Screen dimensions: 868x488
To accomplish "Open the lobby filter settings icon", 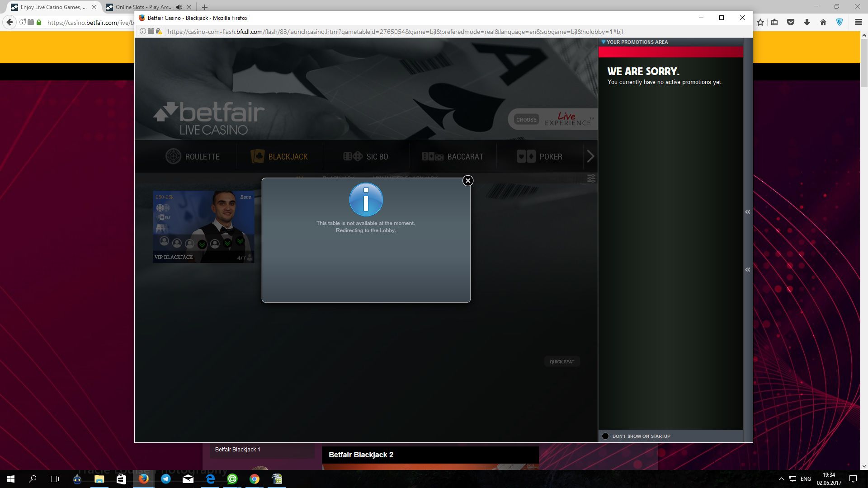I will [591, 178].
